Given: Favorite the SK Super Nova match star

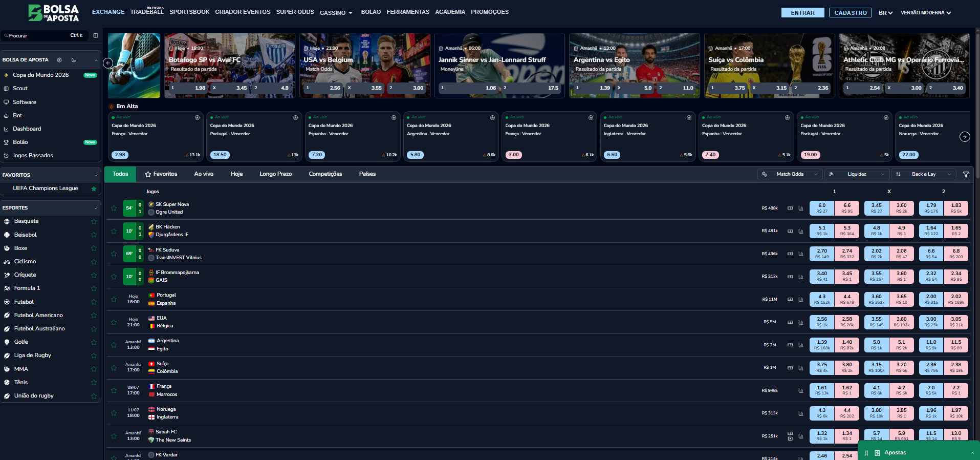Looking at the screenshot, I should point(114,208).
